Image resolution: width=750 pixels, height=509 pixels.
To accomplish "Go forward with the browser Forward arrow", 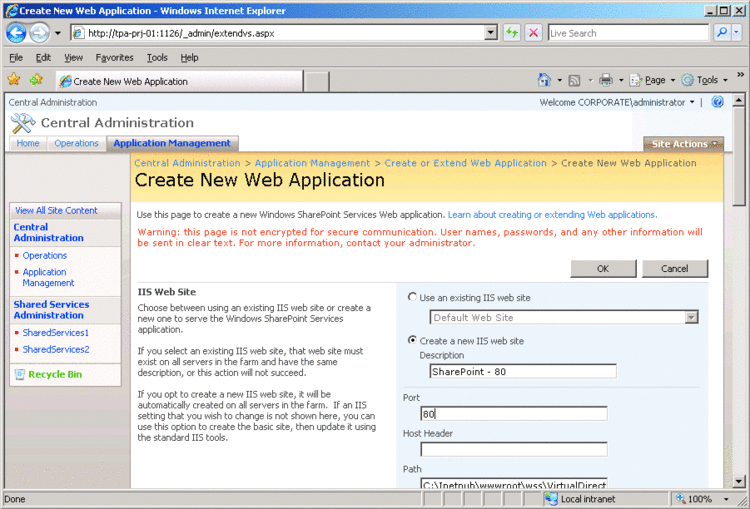I will (39, 33).
